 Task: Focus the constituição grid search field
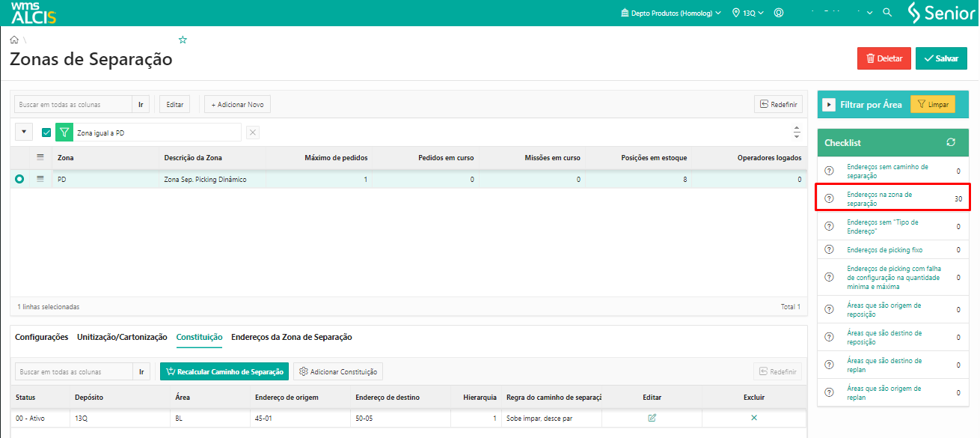pyautogui.click(x=73, y=371)
